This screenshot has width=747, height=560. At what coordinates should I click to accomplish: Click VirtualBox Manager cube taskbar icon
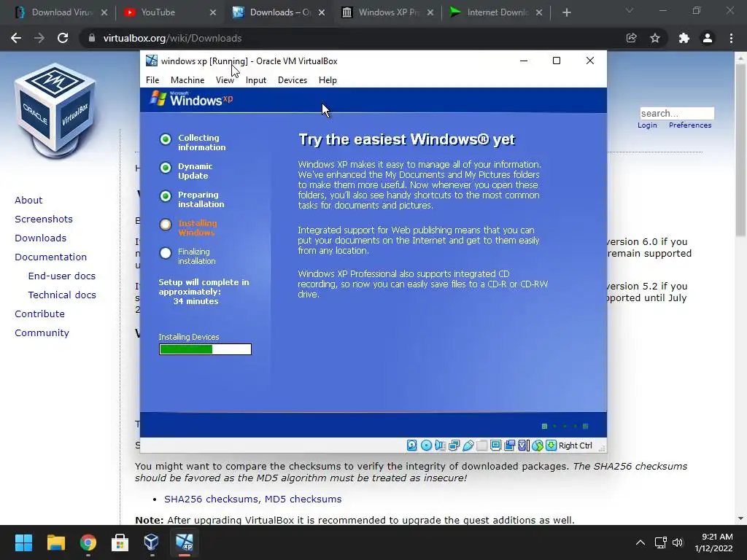(x=152, y=542)
